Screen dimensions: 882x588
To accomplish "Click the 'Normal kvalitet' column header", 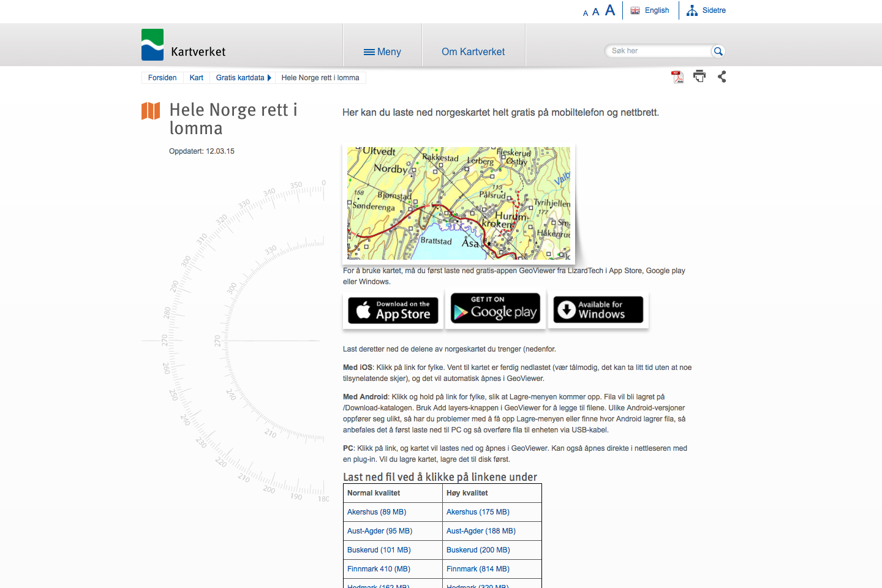I will (374, 493).
